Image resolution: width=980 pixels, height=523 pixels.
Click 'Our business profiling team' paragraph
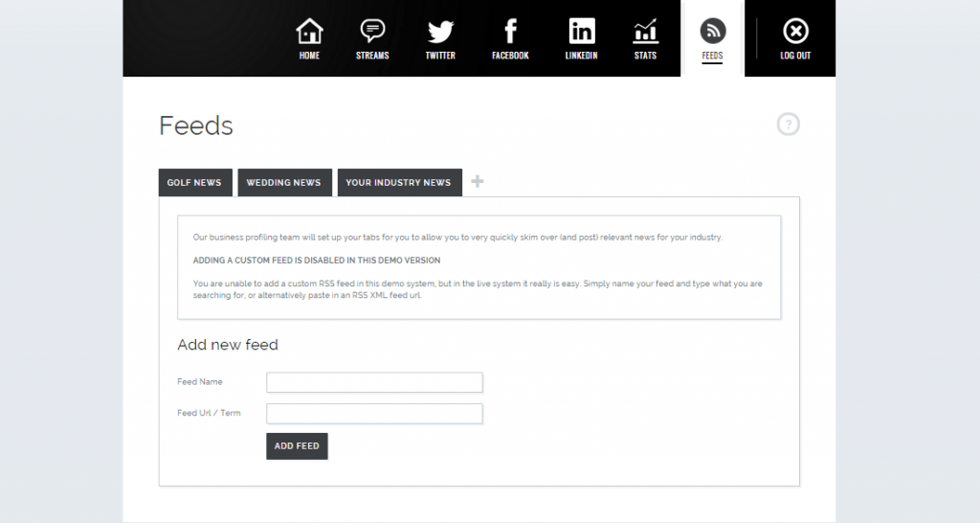tap(457, 238)
